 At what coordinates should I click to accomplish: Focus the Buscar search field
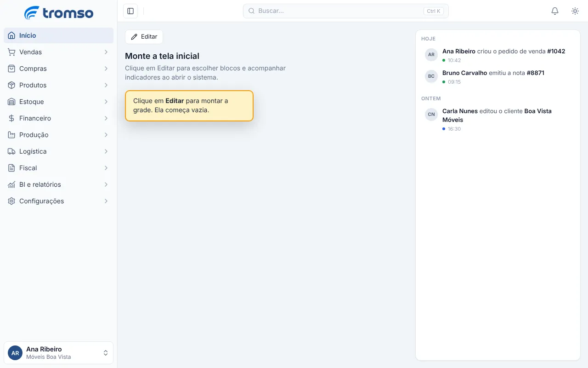(x=345, y=11)
